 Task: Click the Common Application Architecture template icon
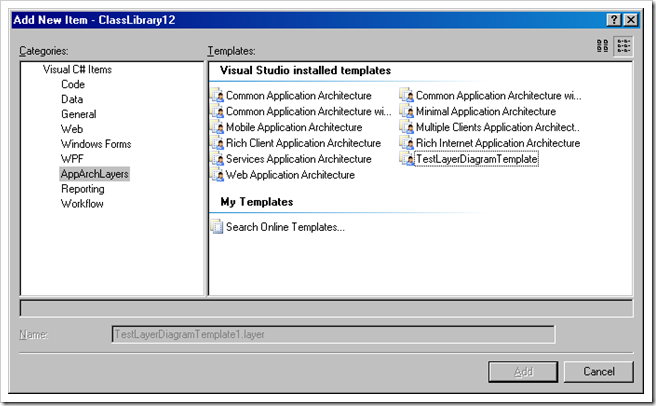coord(218,95)
